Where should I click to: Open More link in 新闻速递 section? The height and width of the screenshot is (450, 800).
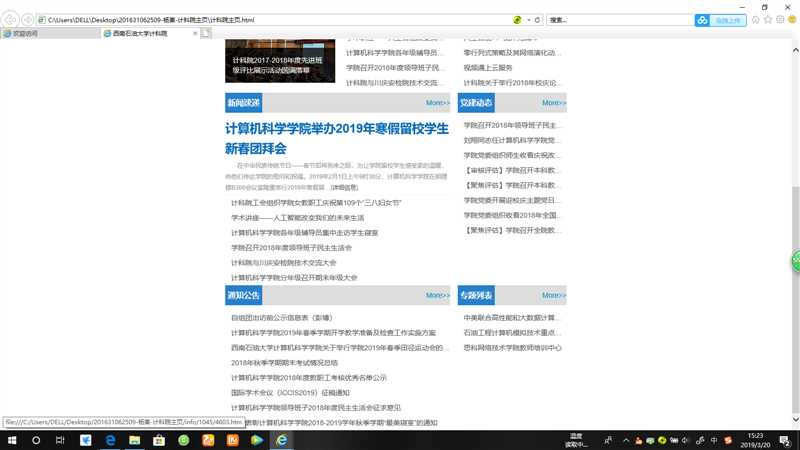coord(437,103)
